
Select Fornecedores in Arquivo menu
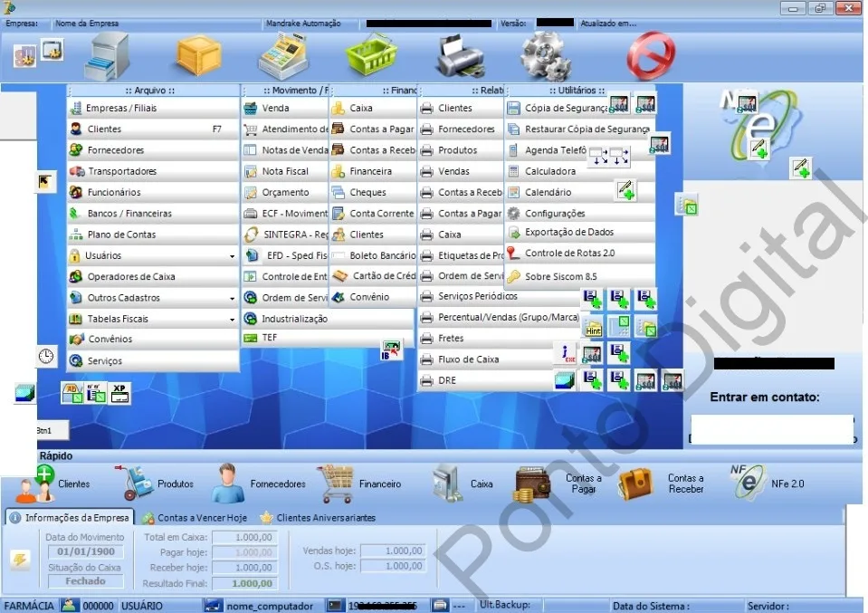point(153,150)
